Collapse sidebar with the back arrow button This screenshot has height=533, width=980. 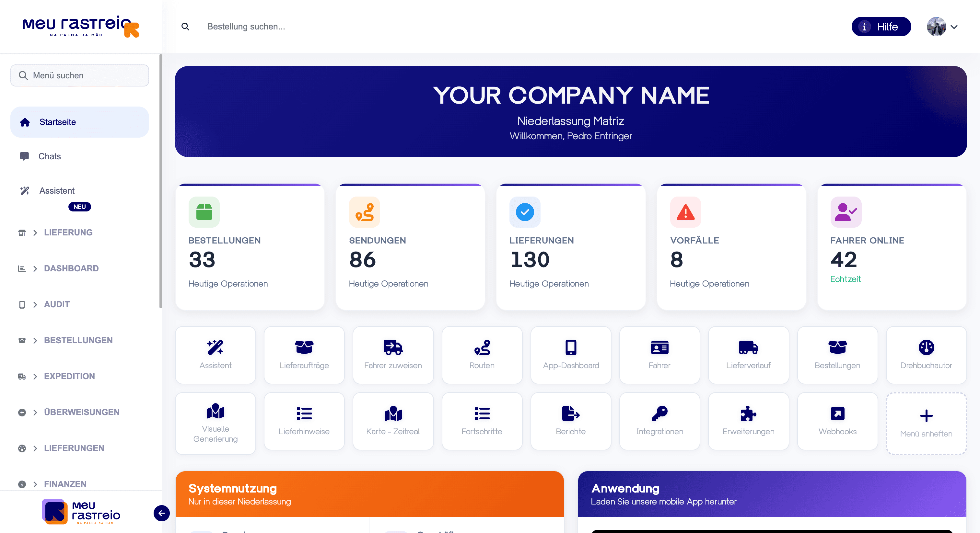click(x=162, y=513)
